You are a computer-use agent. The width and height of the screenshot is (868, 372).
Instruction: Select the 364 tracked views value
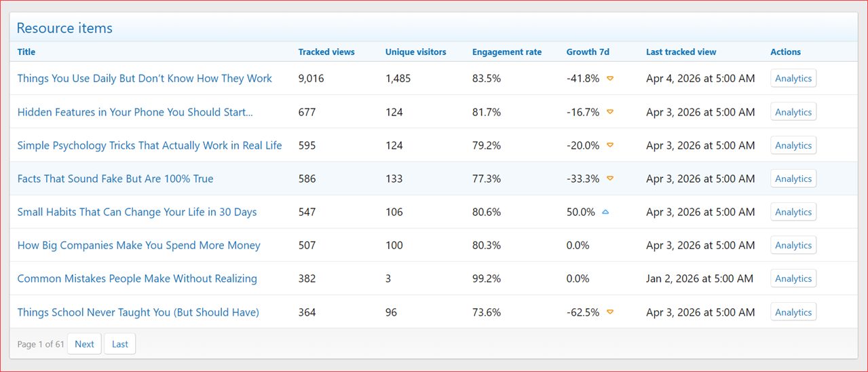[307, 312]
